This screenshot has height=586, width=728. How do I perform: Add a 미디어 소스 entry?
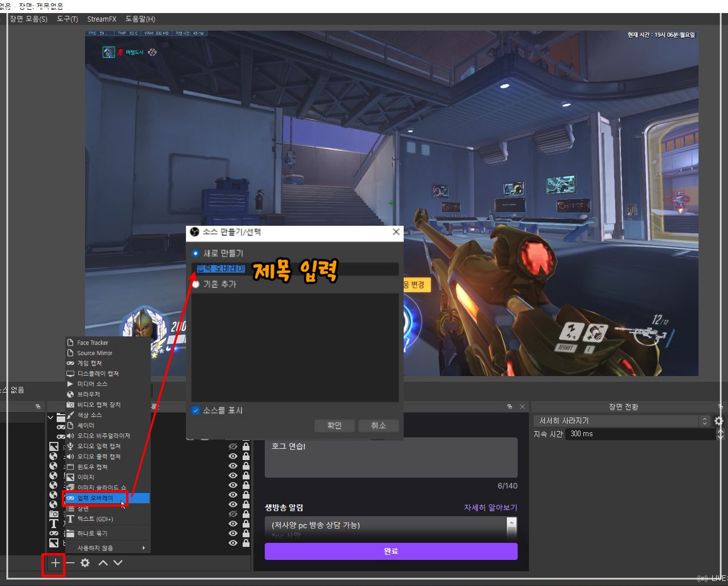(108, 384)
